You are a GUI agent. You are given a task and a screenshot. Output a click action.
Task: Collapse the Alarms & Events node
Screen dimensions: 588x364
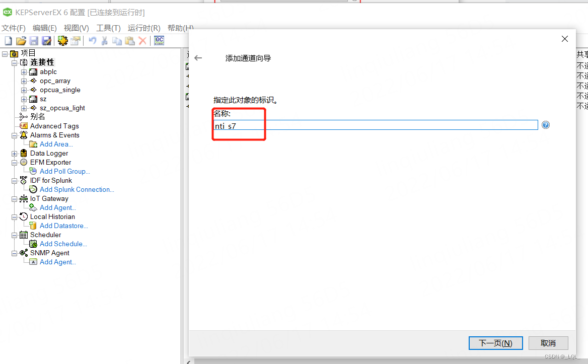tap(14, 135)
